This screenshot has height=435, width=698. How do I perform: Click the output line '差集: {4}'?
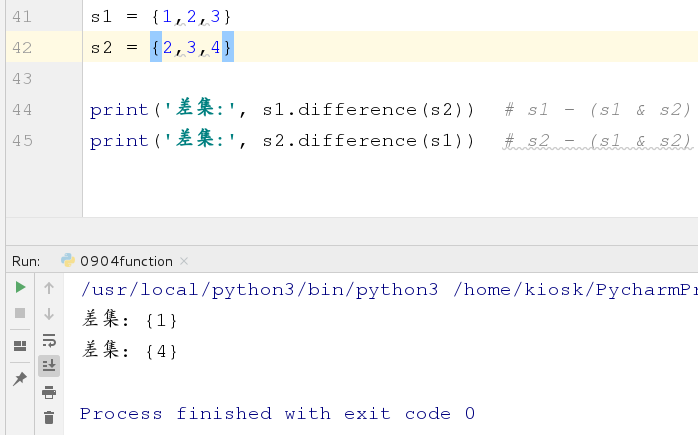tap(130, 350)
